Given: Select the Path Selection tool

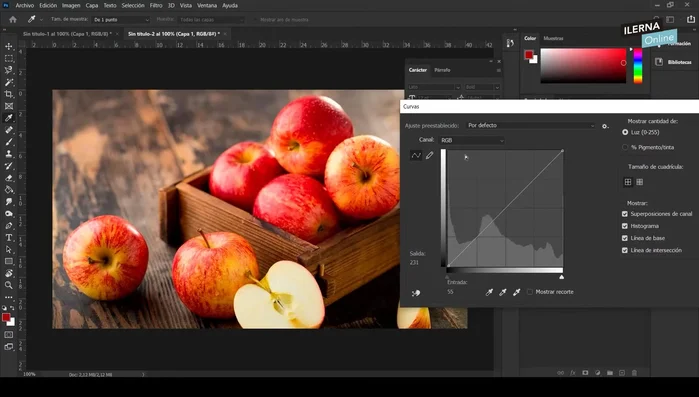Looking at the screenshot, I should tap(8, 250).
